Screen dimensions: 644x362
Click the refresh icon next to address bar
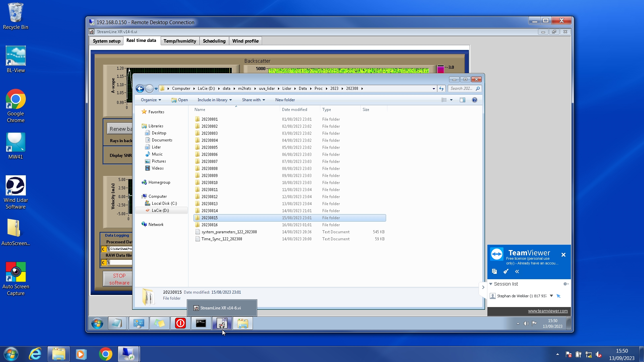coord(441,88)
